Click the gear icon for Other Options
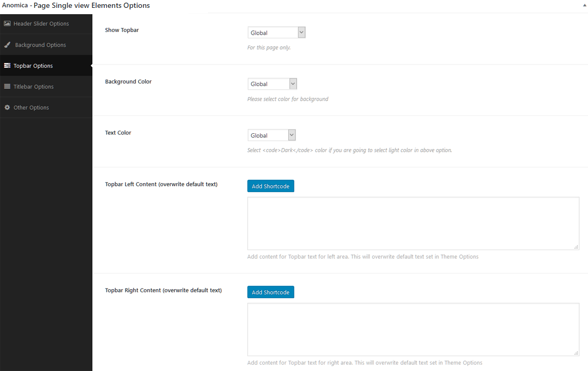Image resolution: width=588 pixels, height=371 pixels. pyautogui.click(x=7, y=108)
